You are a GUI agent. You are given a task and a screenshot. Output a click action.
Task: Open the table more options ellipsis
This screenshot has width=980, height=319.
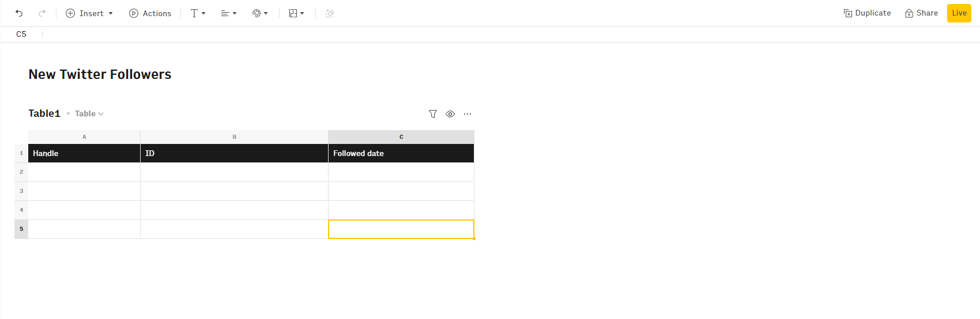[x=468, y=114]
